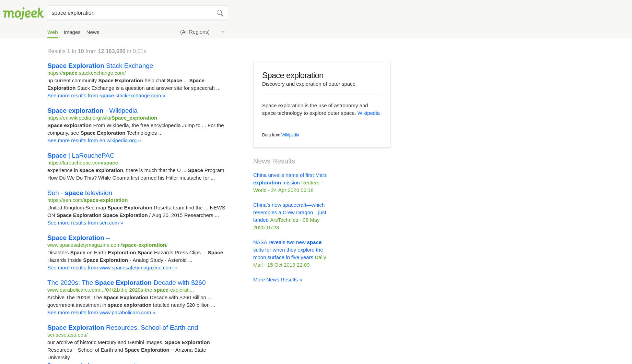This screenshot has width=632, height=364.
Task: See more results from www.parabolicarc.com
Action: coord(101,313)
